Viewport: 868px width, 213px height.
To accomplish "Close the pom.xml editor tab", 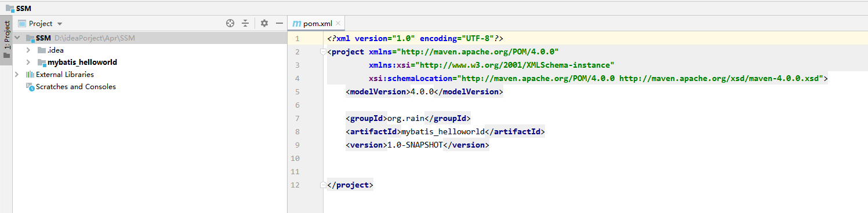I will coord(339,24).
